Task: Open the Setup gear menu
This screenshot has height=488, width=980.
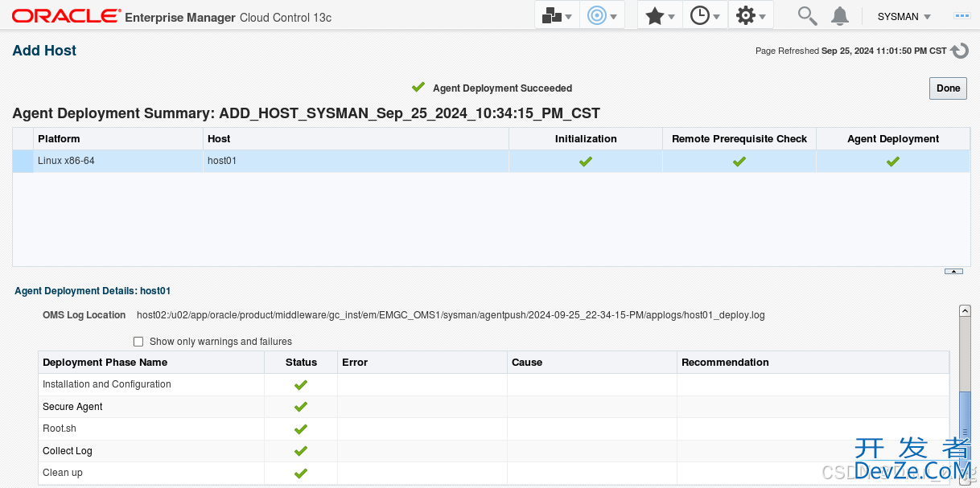Action: point(751,15)
